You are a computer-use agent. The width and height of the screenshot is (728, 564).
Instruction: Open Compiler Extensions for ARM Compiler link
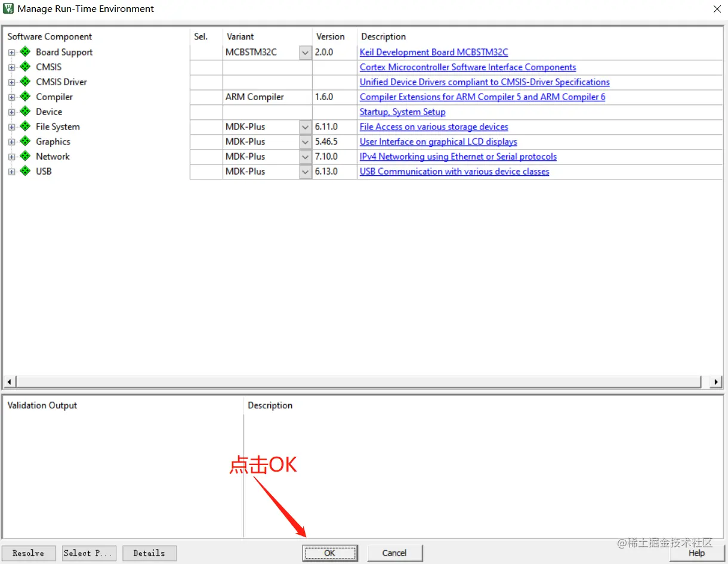(x=482, y=97)
